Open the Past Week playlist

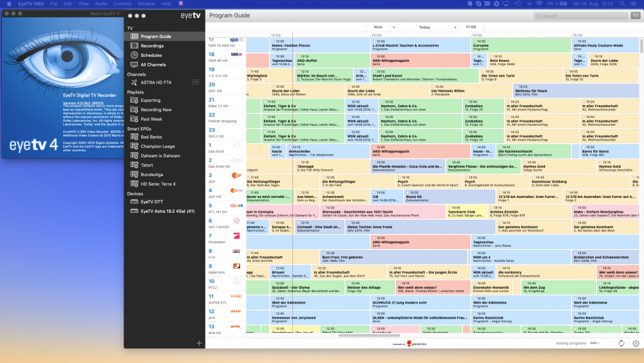(164, 119)
